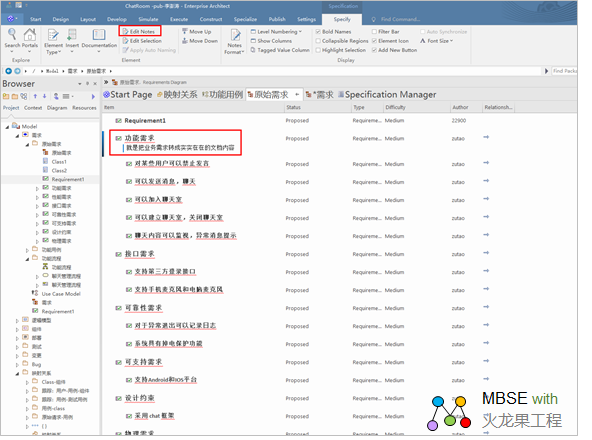Click the double chevron beside diagram path
This screenshot has width=592, height=440.
click(x=106, y=82)
